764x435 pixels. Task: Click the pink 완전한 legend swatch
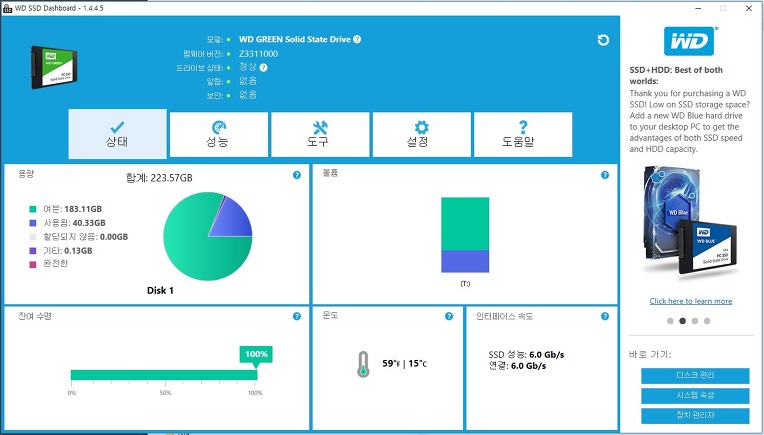tap(33, 265)
